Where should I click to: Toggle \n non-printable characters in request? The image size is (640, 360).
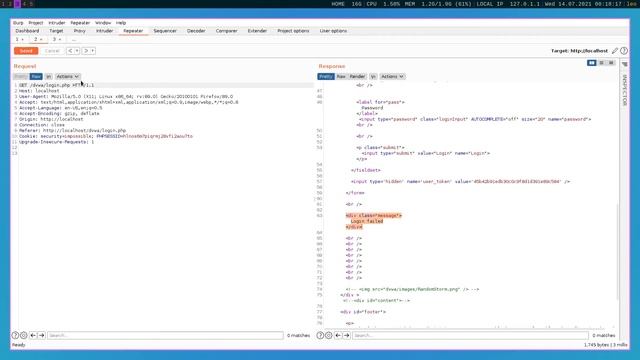tap(49, 76)
